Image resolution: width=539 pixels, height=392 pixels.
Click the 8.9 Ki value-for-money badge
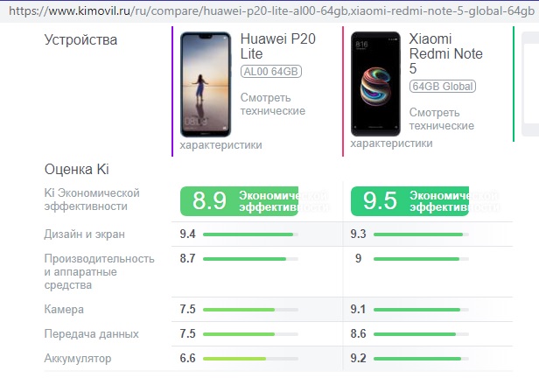pyautogui.click(x=239, y=200)
